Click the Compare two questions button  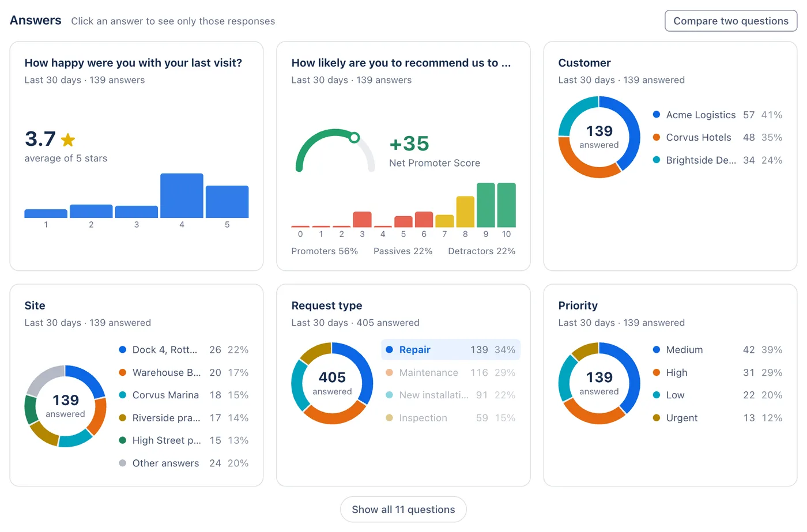731,21
